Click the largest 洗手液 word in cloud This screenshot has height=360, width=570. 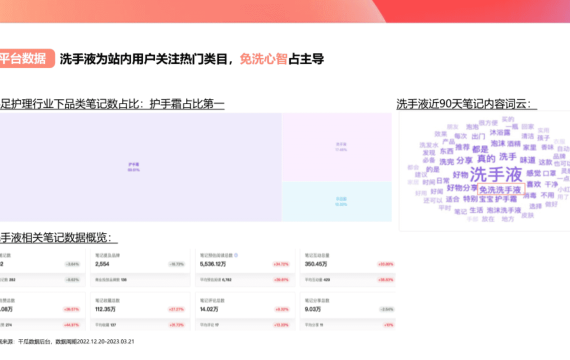496,175
